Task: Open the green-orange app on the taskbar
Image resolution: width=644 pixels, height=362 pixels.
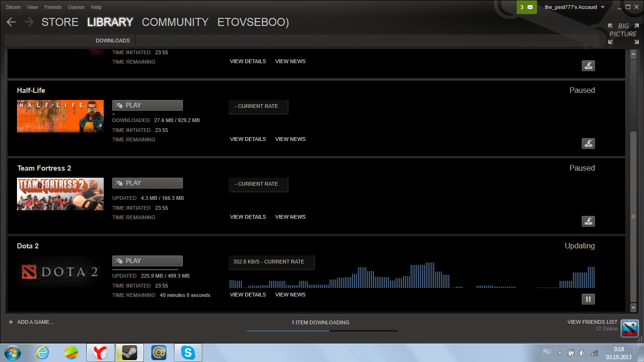Action: point(71,352)
